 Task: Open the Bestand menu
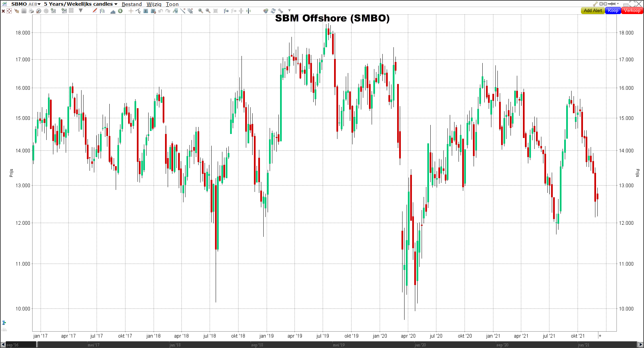coord(131,4)
